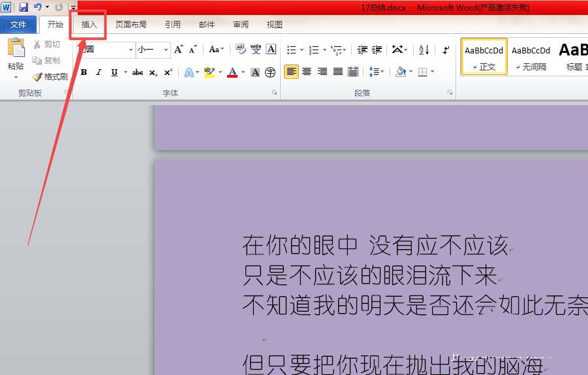The height and width of the screenshot is (375, 588).
Task: Click the Save icon in quick access toolbar
Action: (23, 7)
